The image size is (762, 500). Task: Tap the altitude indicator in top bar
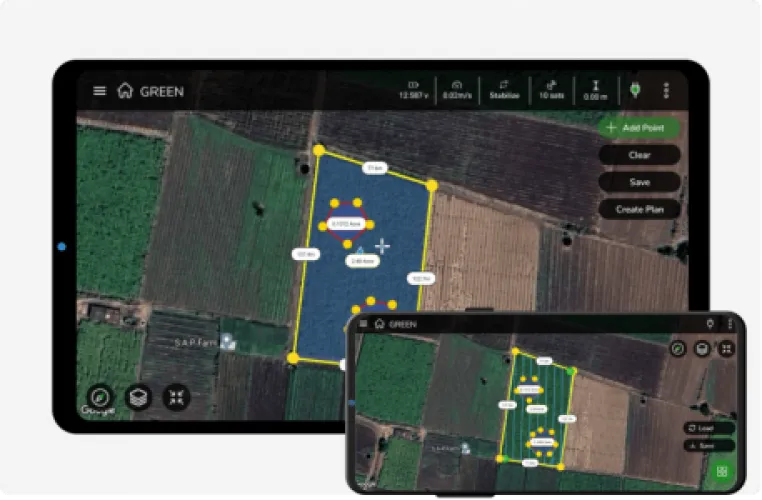[x=595, y=90]
